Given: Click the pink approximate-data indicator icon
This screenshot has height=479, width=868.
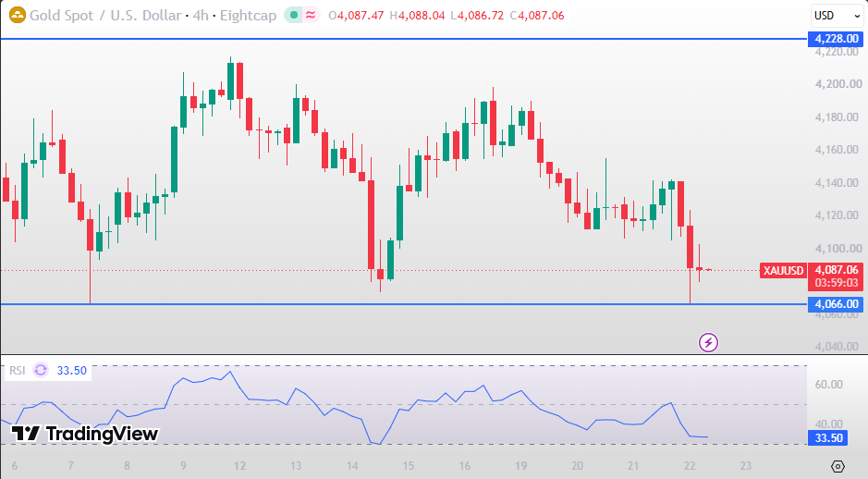Looking at the screenshot, I should point(311,15).
